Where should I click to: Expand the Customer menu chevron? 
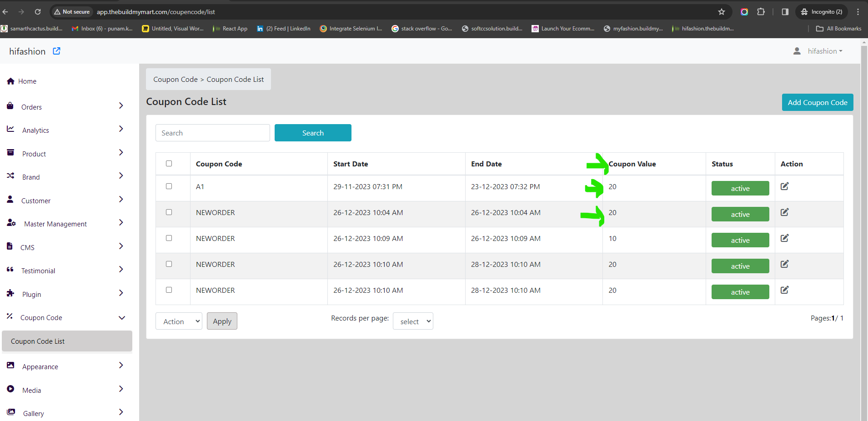point(121,199)
